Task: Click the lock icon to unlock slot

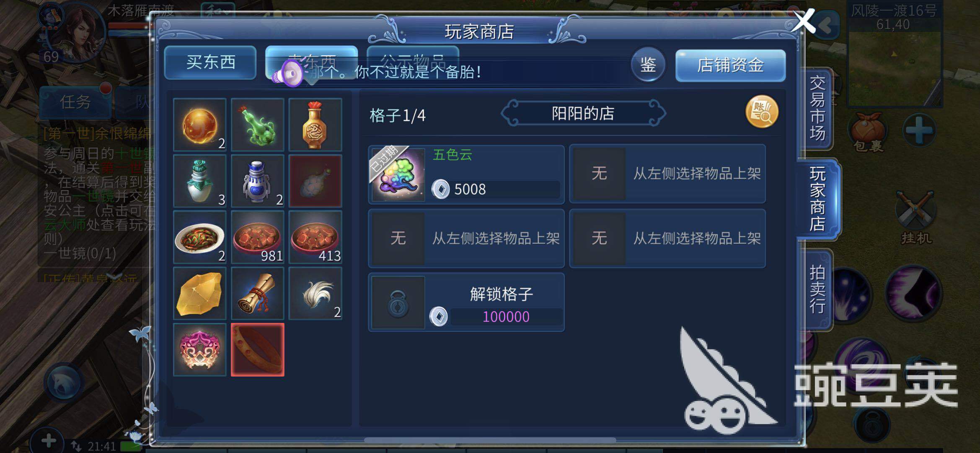Action: [x=398, y=302]
